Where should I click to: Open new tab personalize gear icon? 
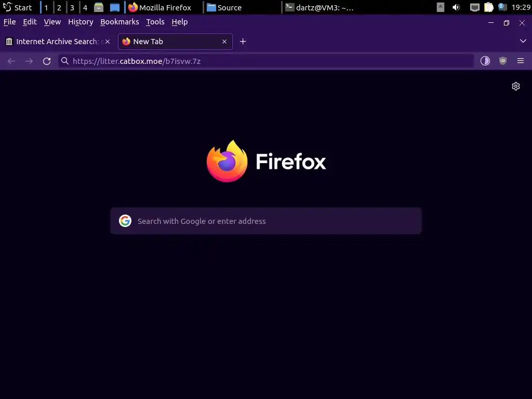[516, 86]
